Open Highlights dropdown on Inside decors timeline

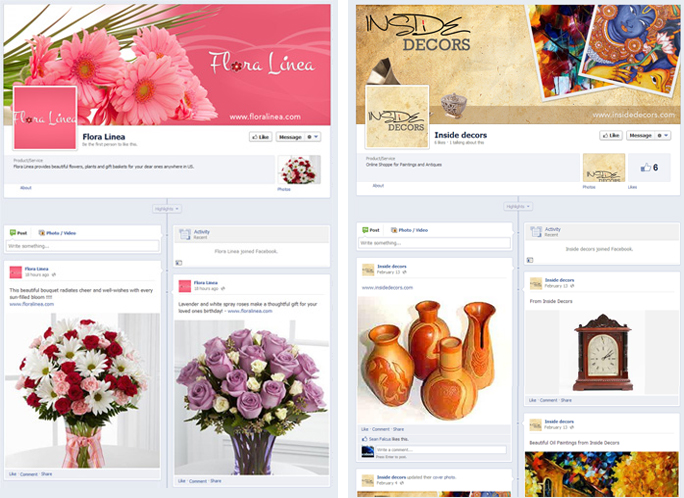point(518,206)
